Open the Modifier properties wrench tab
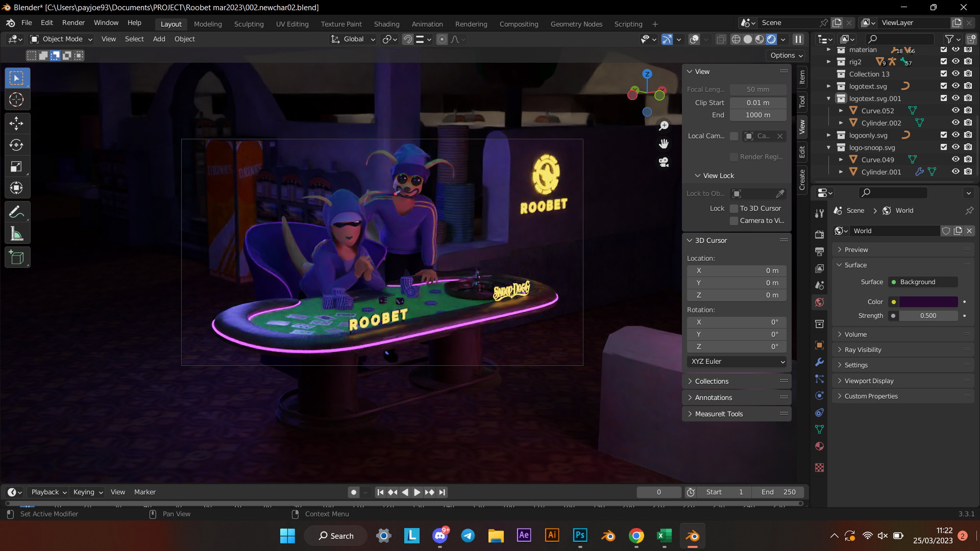The image size is (980, 551). [x=819, y=362]
